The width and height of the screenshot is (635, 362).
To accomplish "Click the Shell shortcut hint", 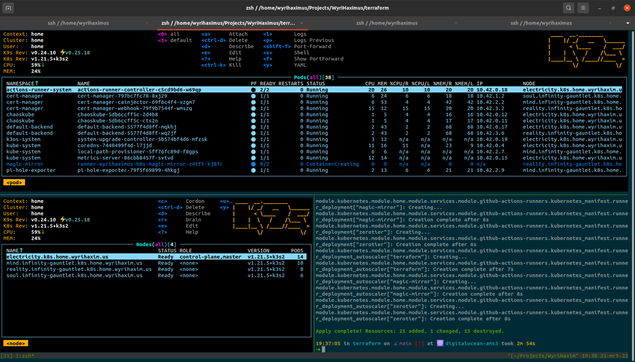I will click(x=301, y=53).
